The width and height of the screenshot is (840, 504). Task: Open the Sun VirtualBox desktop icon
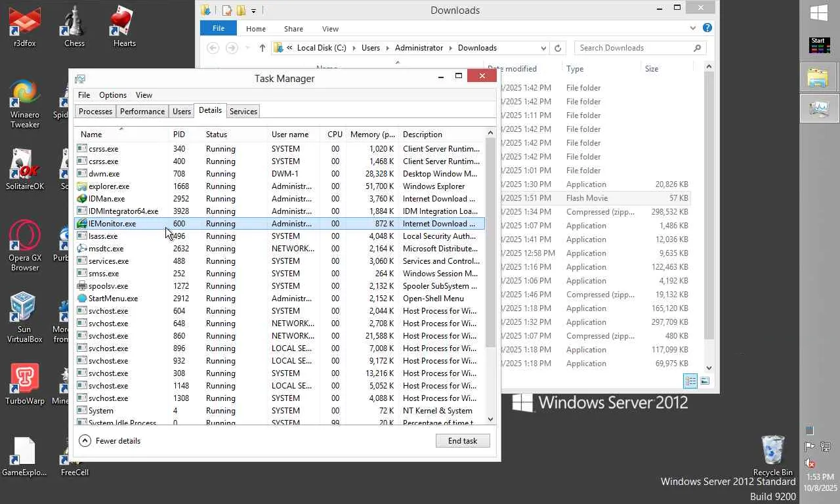25,318
